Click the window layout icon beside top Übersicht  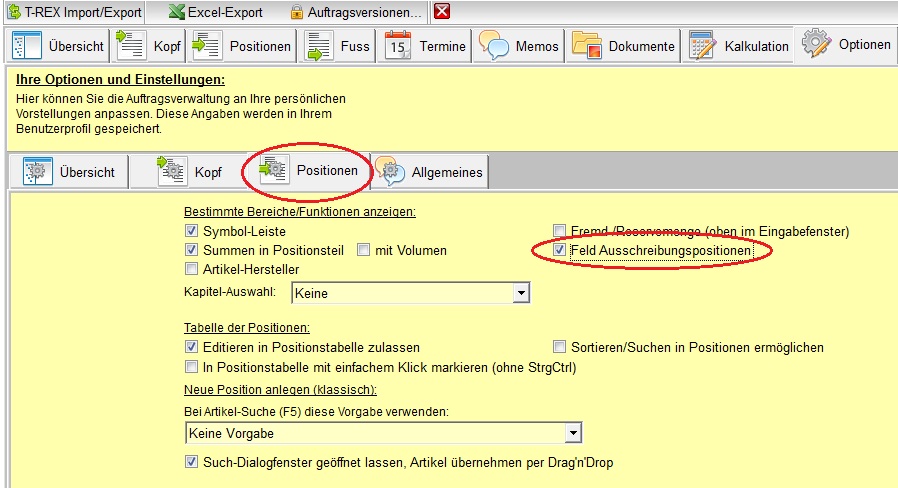(x=27, y=46)
